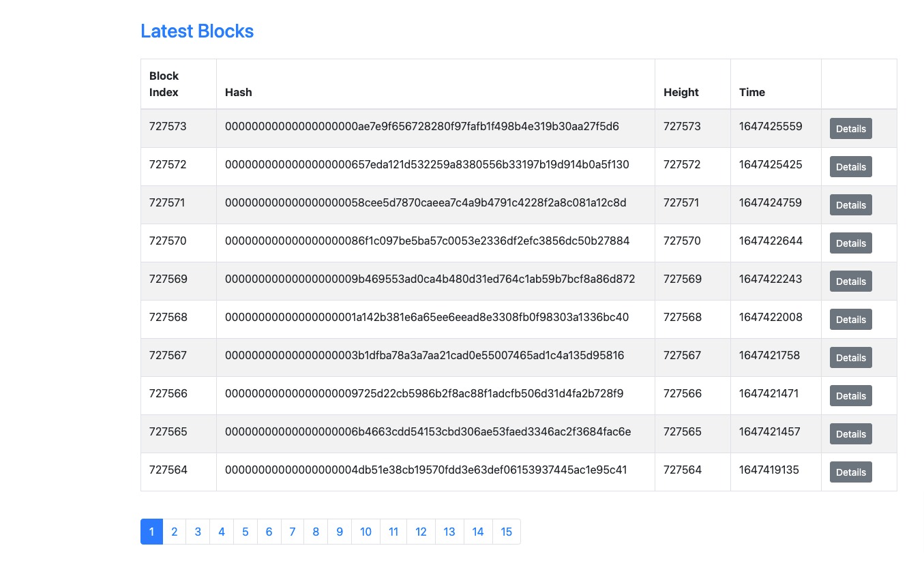Open Details for block 727570
Screen dimensions: 924x565
click(850, 243)
